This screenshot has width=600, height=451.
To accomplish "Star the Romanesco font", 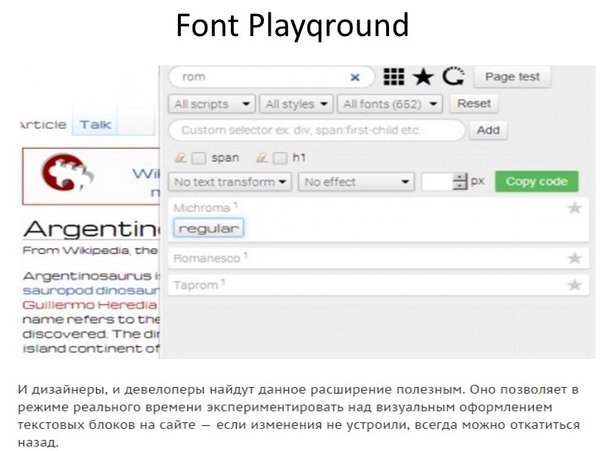I will click(574, 258).
